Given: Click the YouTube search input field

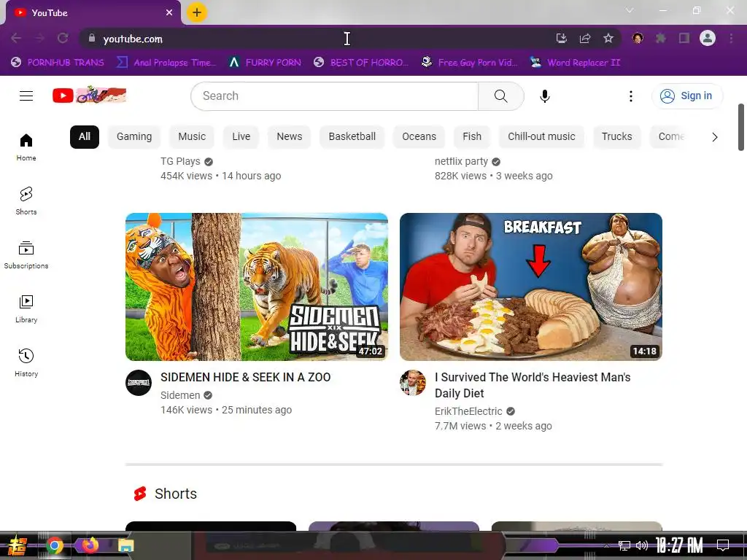Looking at the screenshot, I should [334, 96].
